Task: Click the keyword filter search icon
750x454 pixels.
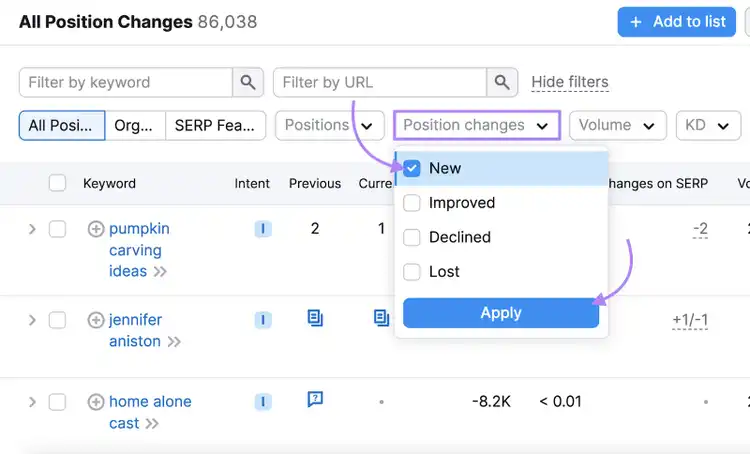Action: [x=248, y=82]
